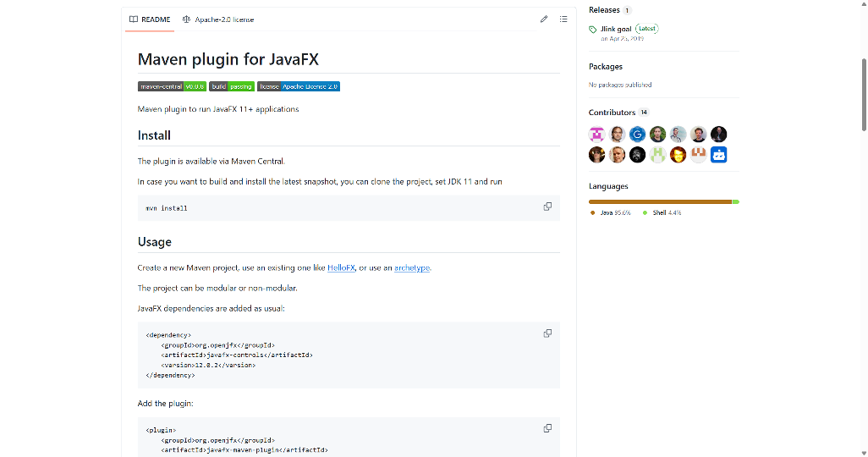Open the black bearded contributor avatar

(637, 155)
